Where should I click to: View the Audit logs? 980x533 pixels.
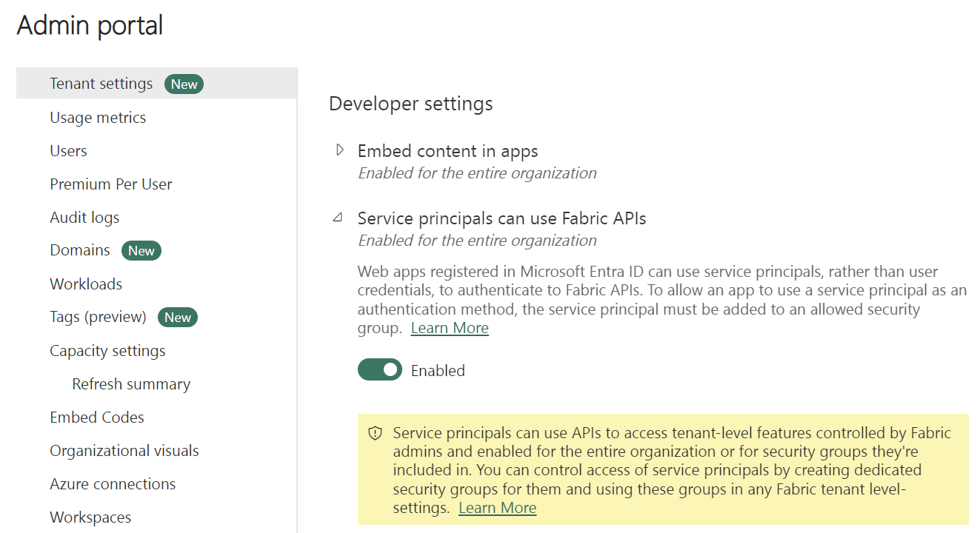pos(84,217)
